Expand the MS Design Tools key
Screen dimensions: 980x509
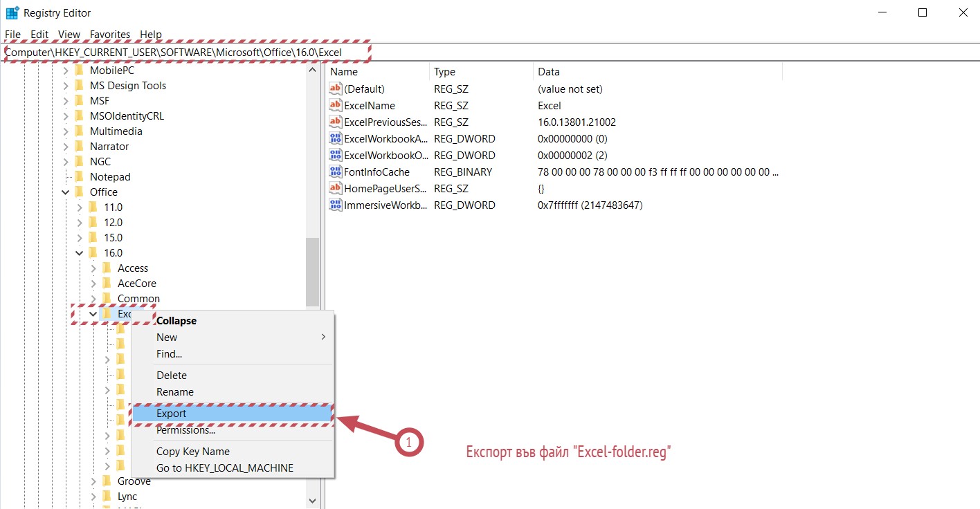(66, 85)
